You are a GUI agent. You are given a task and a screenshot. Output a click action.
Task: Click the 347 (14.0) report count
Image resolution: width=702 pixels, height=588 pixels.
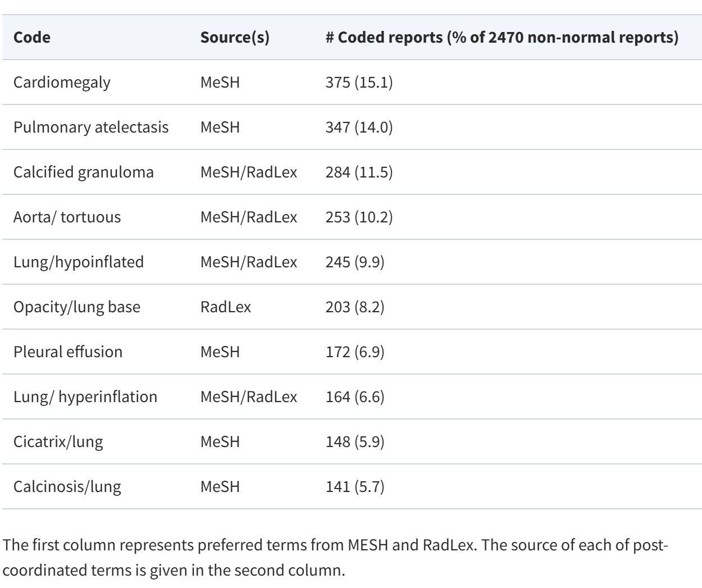pyautogui.click(x=359, y=127)
